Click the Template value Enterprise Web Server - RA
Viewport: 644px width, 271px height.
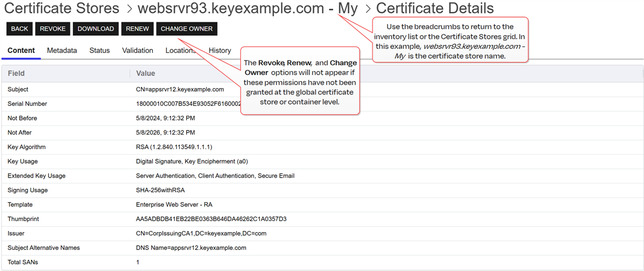[174, 205]
